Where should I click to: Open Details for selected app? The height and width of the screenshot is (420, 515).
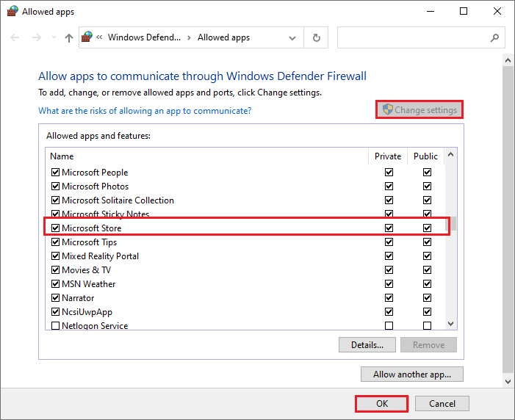coord(367,345)
